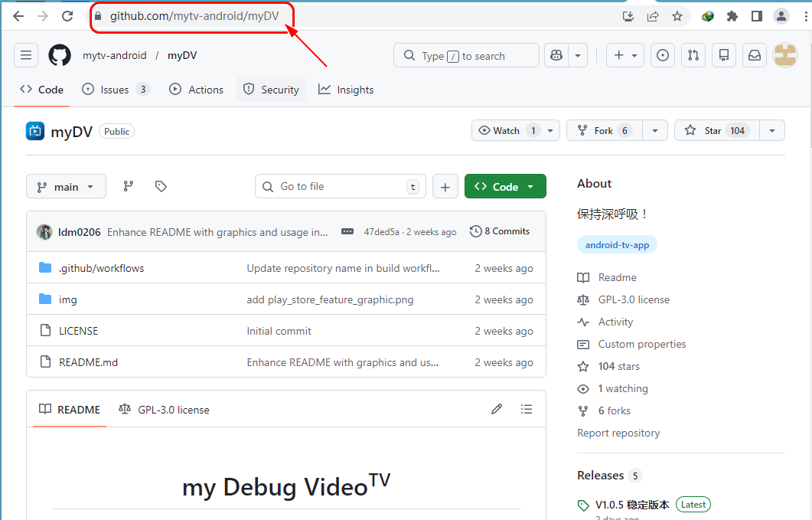Open the Insights tab
This screenshot has width=812, height=520.
tap(346, 90)
